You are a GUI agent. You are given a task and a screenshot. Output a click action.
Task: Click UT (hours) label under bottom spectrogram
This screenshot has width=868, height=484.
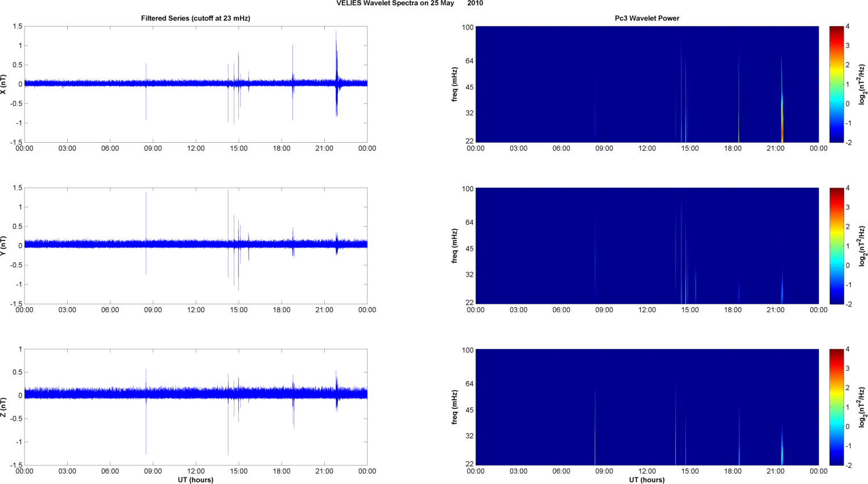647,480
